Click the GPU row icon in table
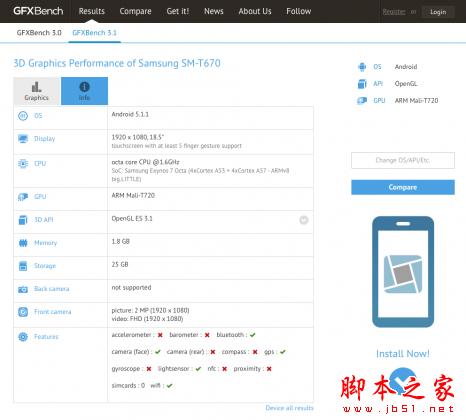This screenshot has height=420, width=466. (23, 197)
